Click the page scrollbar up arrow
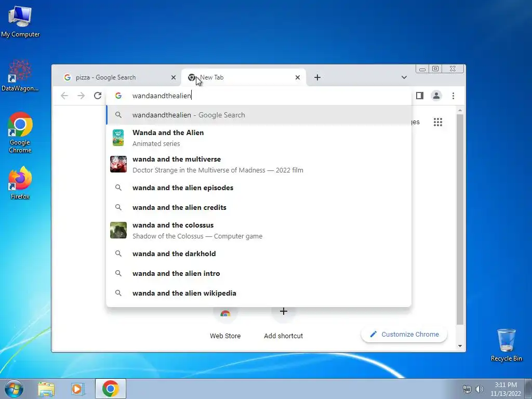Screen dimensions: 532x399 point(460,111)
